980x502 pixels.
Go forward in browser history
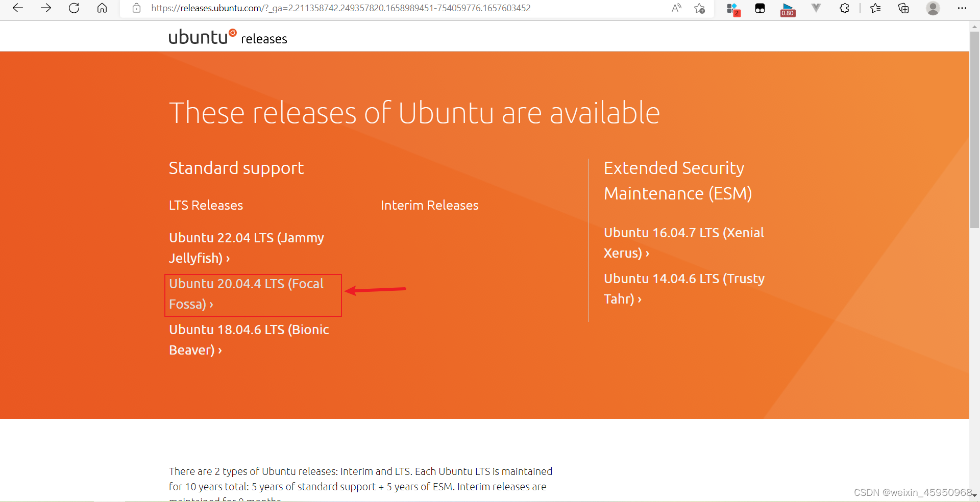click(46, 8)
